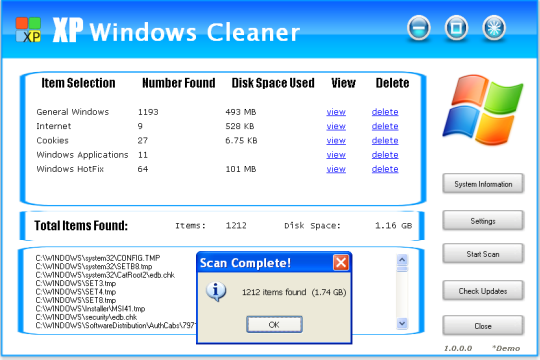View Windows Applications items

point(336,155)
